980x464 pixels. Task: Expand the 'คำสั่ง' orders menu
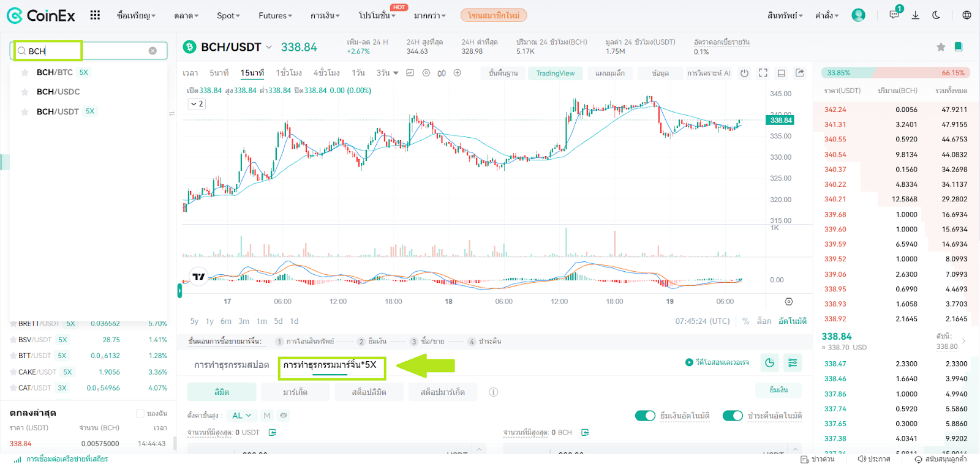pyautogui.click(x=827, y=15)
